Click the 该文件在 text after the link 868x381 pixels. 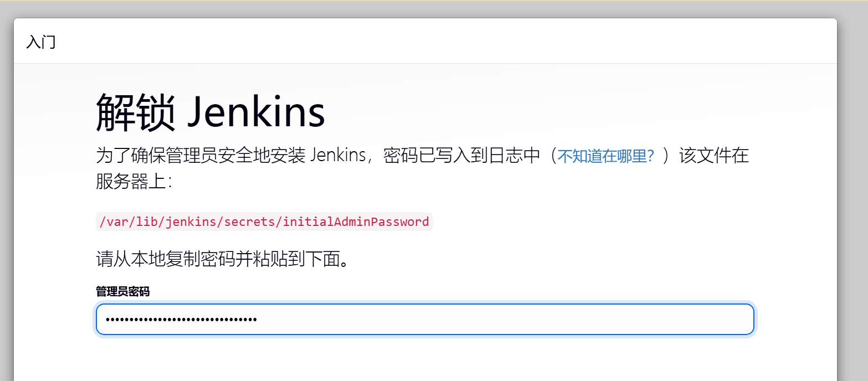pyautogui.click(x=714, y=156)
